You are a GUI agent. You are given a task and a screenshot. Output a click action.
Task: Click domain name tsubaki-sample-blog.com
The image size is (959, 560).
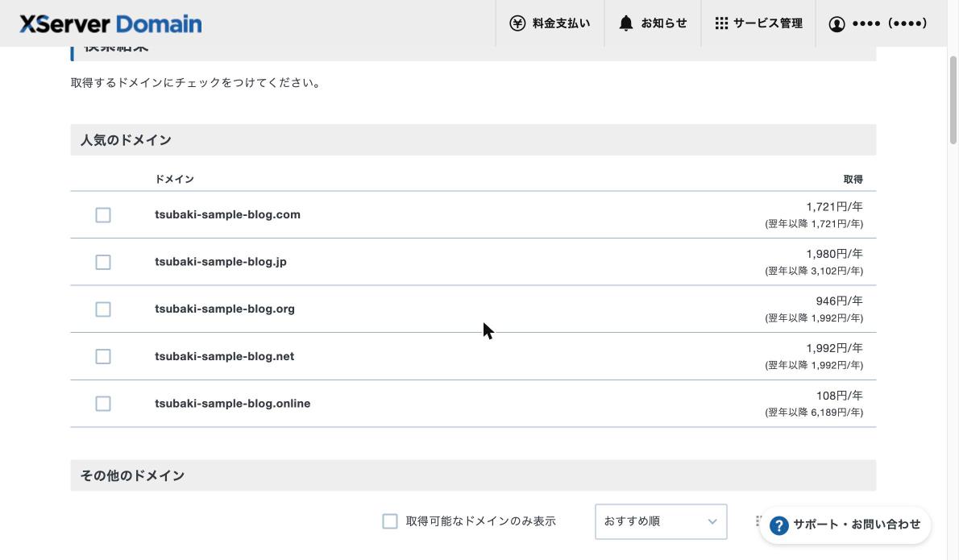[x=227, y=214]
